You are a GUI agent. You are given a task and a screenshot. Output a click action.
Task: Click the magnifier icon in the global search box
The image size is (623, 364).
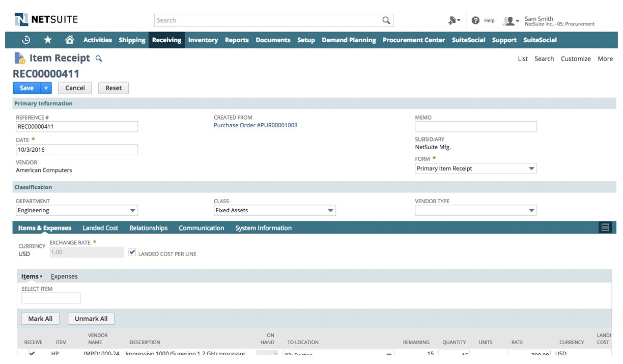pos(386,20)
